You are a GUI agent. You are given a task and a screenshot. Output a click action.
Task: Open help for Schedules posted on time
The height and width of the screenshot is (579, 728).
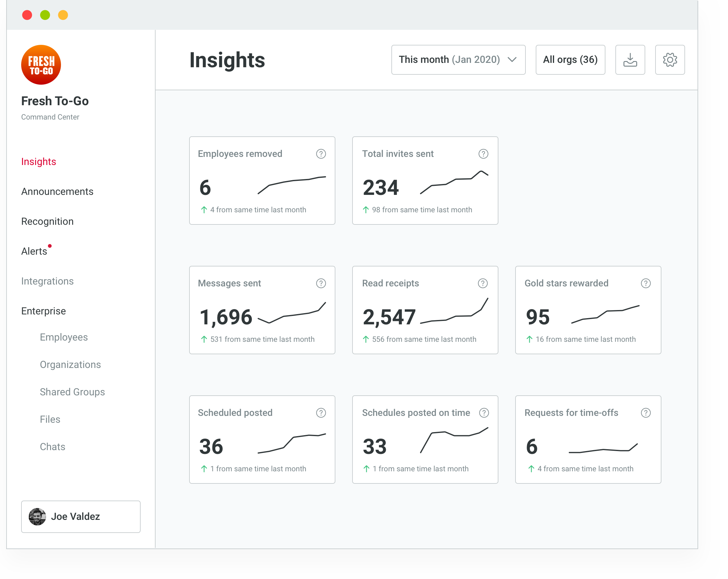click(x=484, y=412)
